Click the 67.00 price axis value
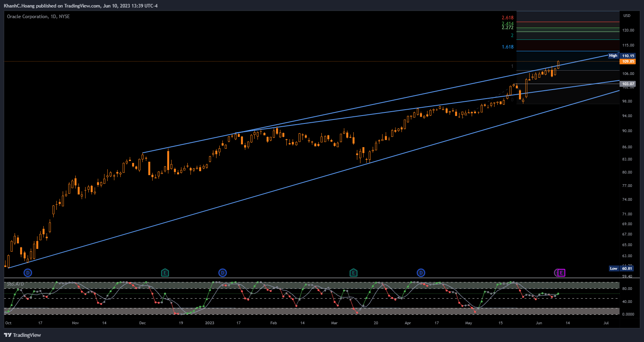The height and width of the screenshot is (342, 644). coord(627,234)
